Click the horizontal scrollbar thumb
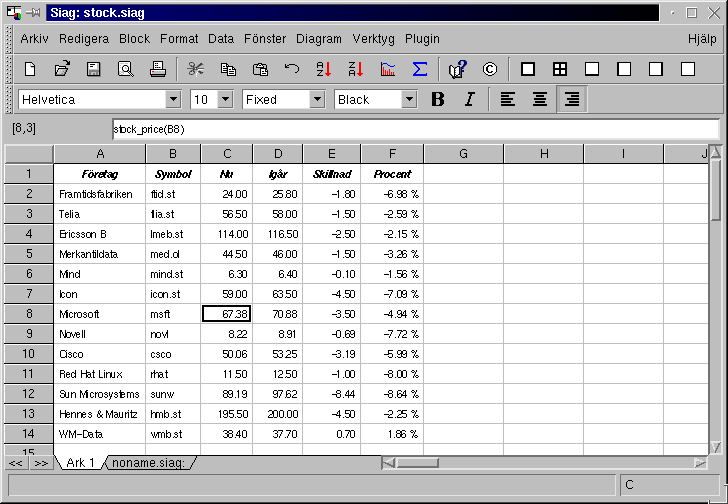 (417, 463)
